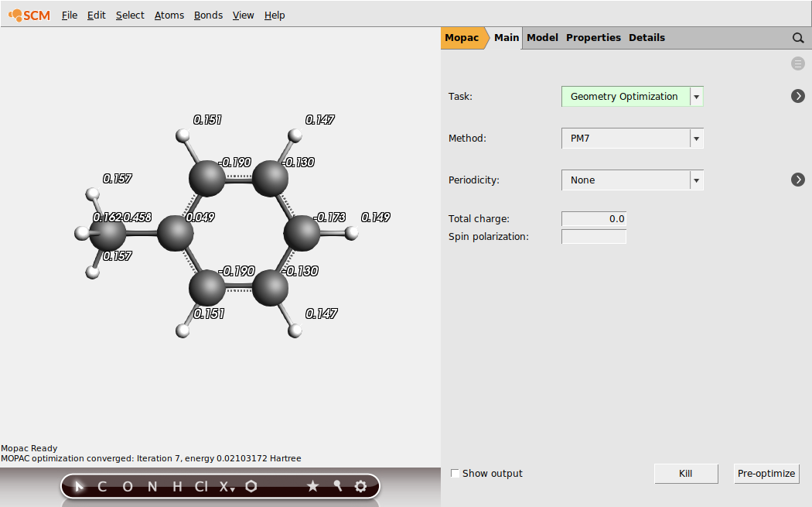Click the Pre-optimize button

tap(766, 473)
